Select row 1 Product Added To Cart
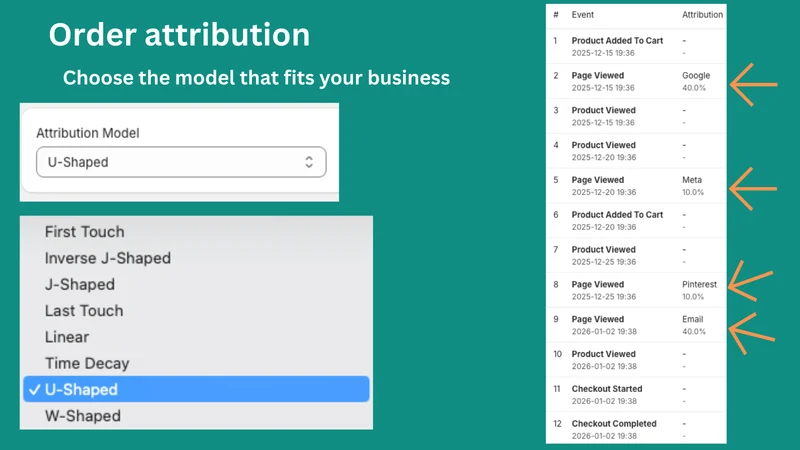Screen dimensions: 800x450 point(636,46)
